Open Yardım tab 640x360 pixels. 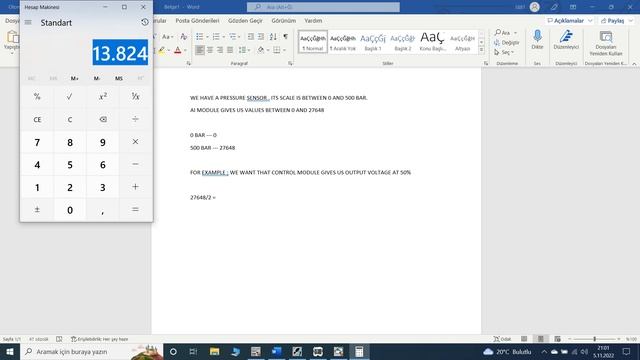click(313, 20)
